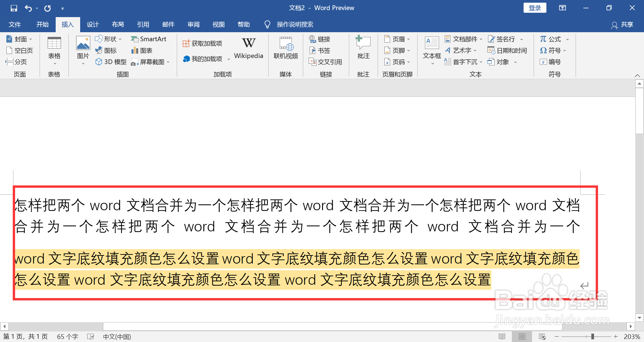Click the zoom slider handle
The image size is (644, 342).
pyautogui.click(x=593, y=337)
